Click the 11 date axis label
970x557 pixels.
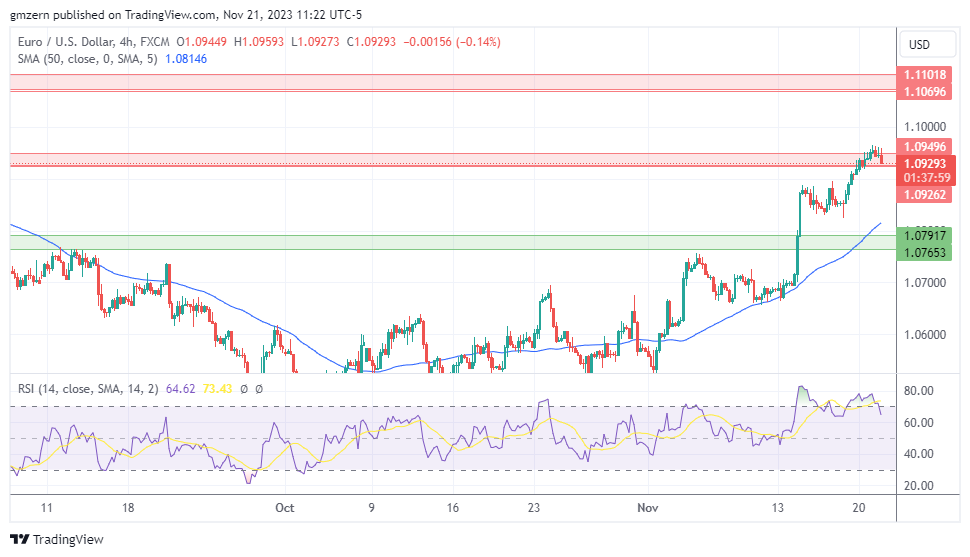(46, 508)
